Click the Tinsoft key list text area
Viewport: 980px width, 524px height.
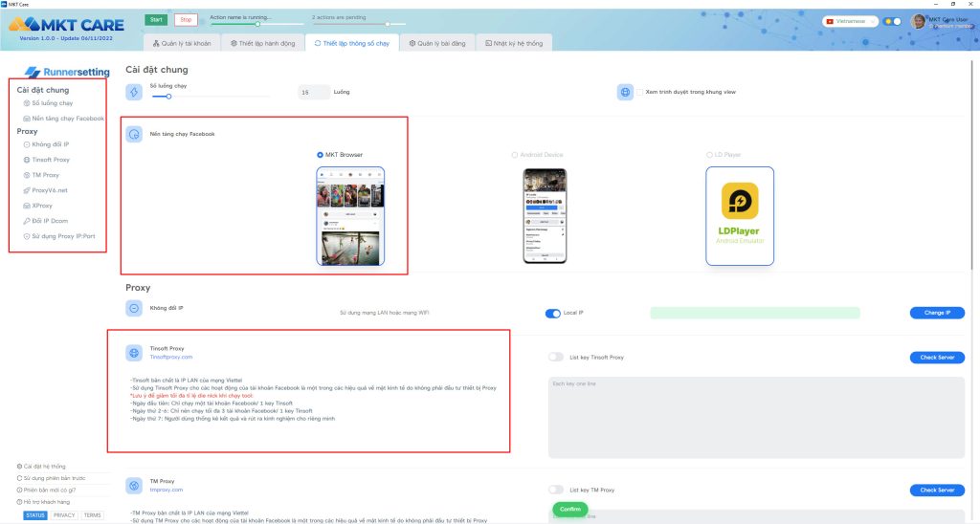pos(756,416)
